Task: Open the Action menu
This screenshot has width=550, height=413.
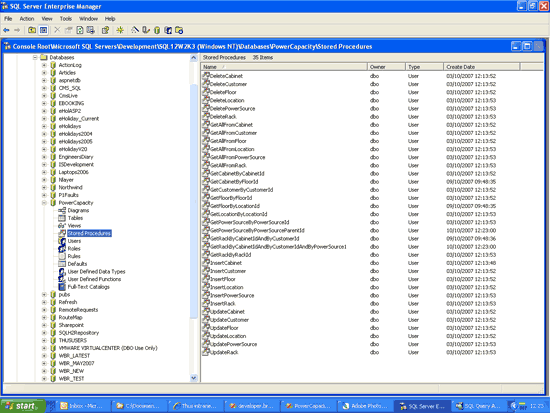Action: pos(27,19)
